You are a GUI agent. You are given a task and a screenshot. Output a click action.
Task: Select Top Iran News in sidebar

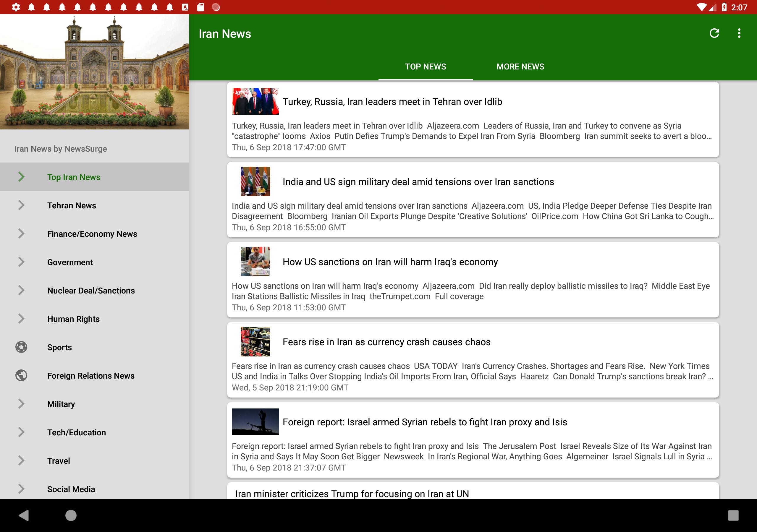coord(95,177)
